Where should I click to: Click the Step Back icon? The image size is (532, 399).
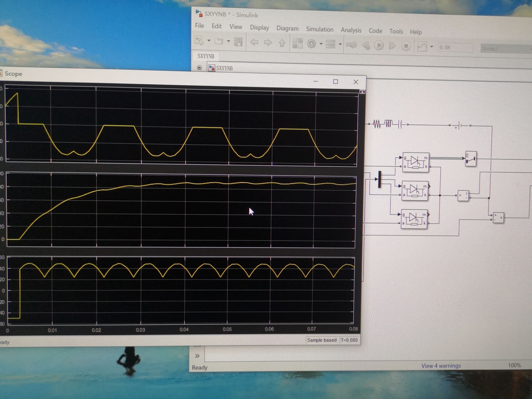tap(366, 45)
